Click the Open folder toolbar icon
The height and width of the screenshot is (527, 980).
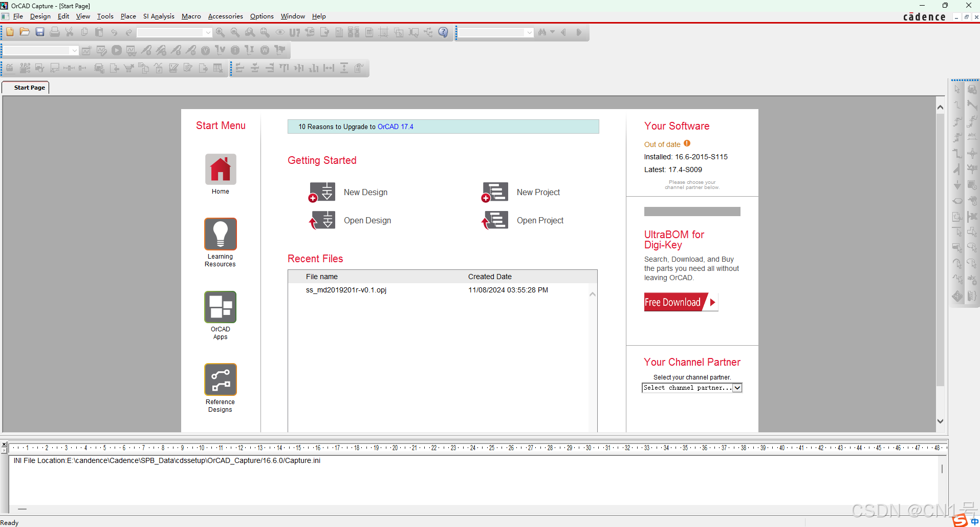click(25, 32)
